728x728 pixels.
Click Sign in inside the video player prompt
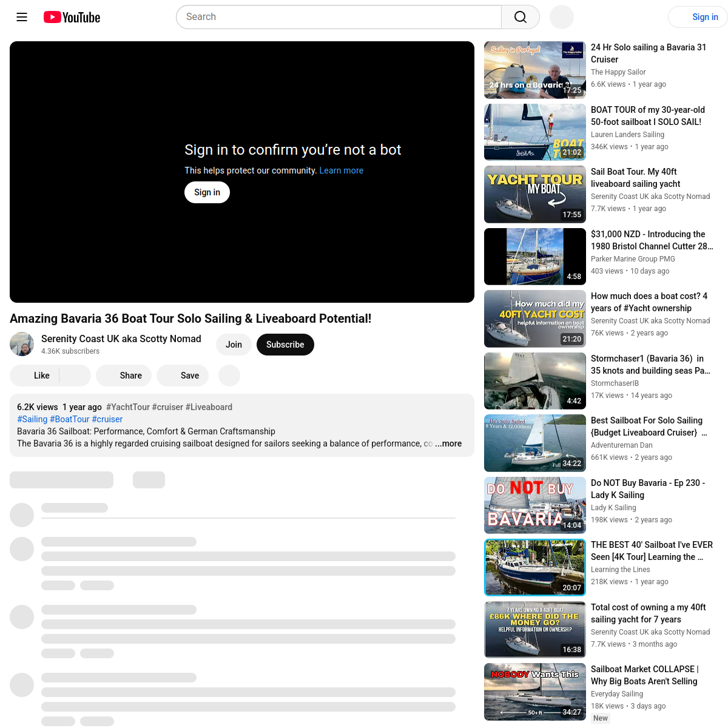207,192
